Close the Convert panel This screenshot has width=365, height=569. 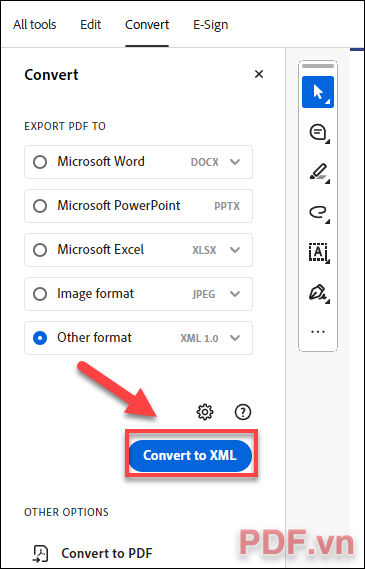259,74
